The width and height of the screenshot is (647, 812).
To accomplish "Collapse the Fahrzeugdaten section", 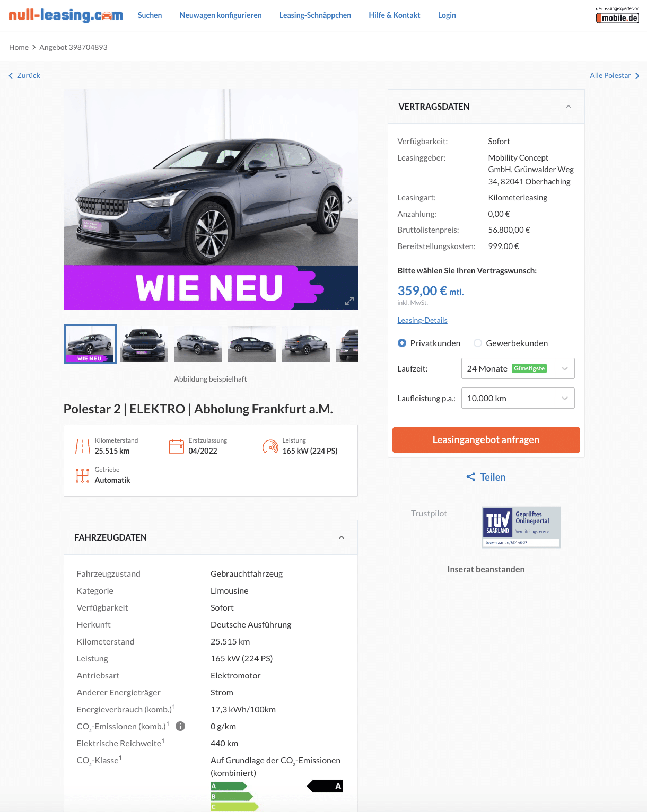I will point(342,537).
